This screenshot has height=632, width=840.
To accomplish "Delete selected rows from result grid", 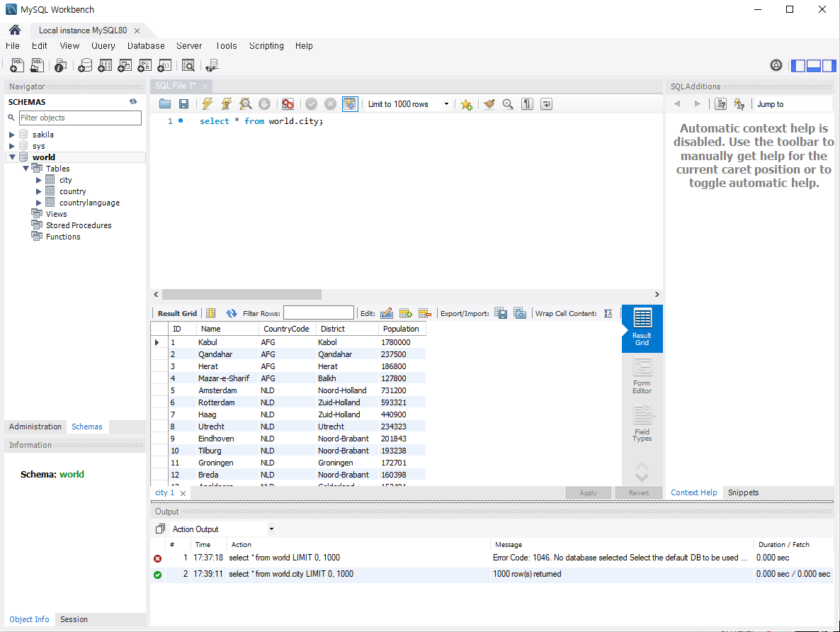I will (425, 313).
